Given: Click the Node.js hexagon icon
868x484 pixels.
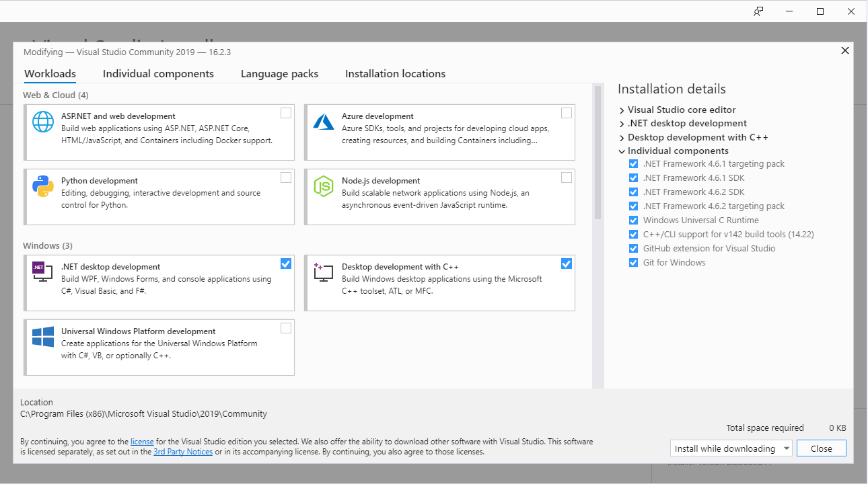Looking at the screenshot, I should click(x=324, y=186).
